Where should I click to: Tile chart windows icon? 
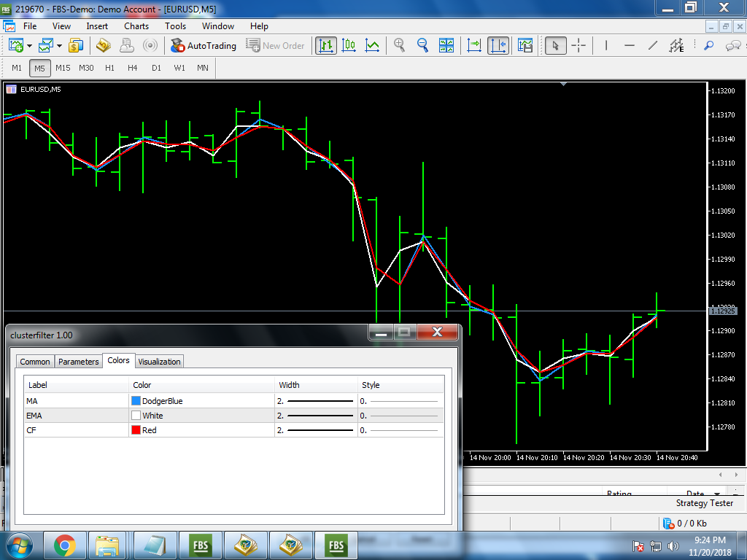446,46
